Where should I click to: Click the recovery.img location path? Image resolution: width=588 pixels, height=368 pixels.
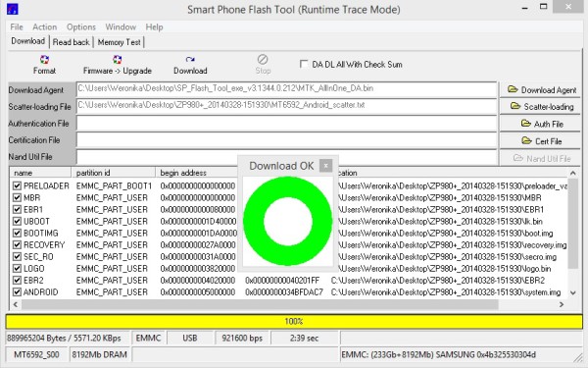[452, 245]
